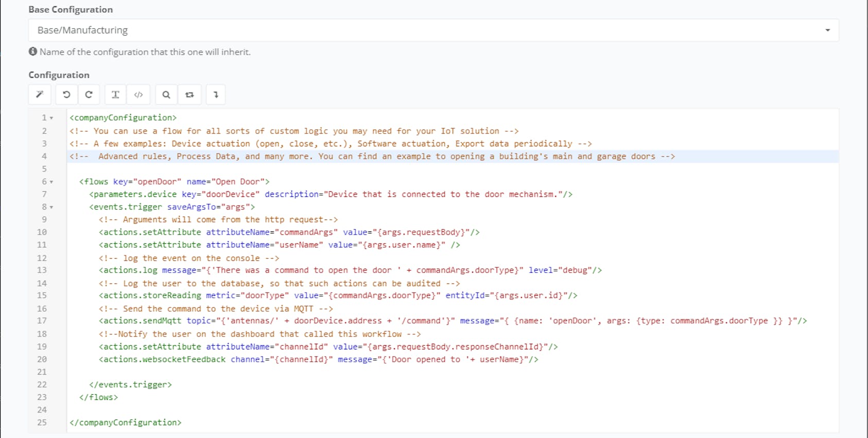
Task: Click the highlighted 'Advanced rules' comment line
Action: coord(372,156)
